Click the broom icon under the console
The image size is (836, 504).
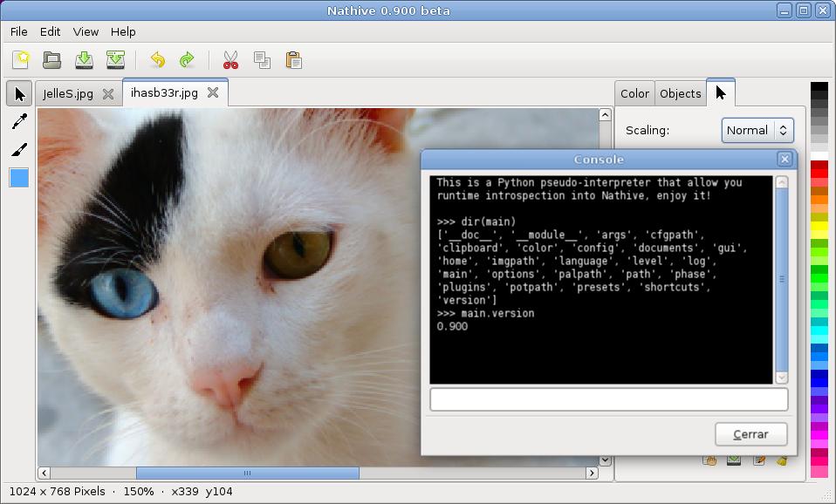point(782,460)
